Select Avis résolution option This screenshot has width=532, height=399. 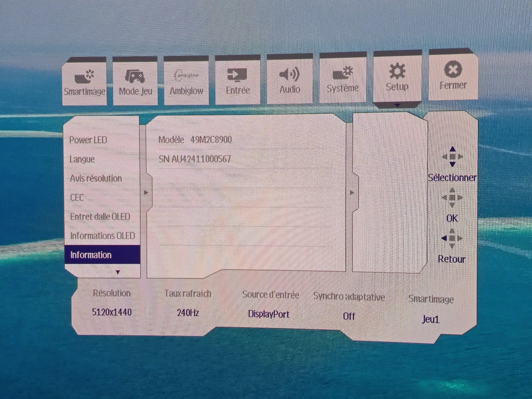(x=96, y=179)
